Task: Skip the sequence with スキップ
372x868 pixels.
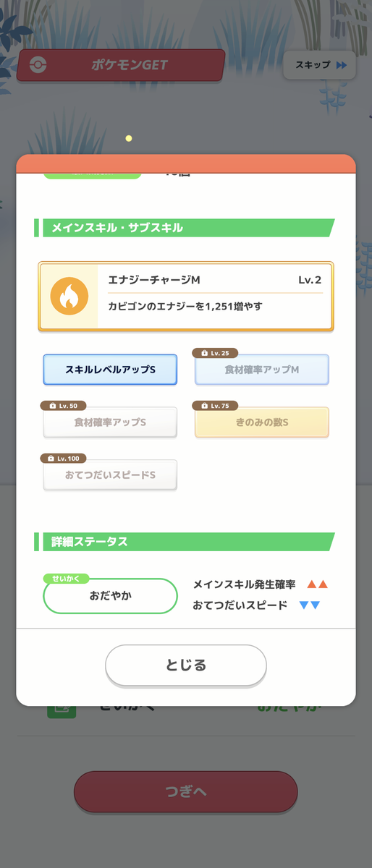Action: 319,65
